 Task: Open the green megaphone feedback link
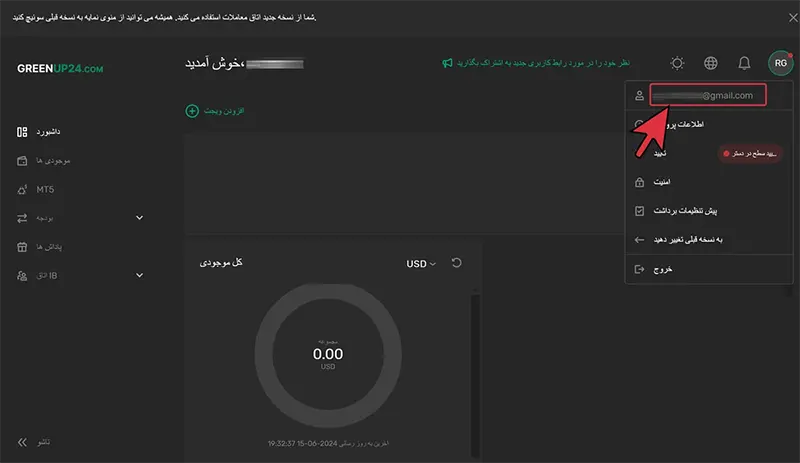(x=536, y=63)
